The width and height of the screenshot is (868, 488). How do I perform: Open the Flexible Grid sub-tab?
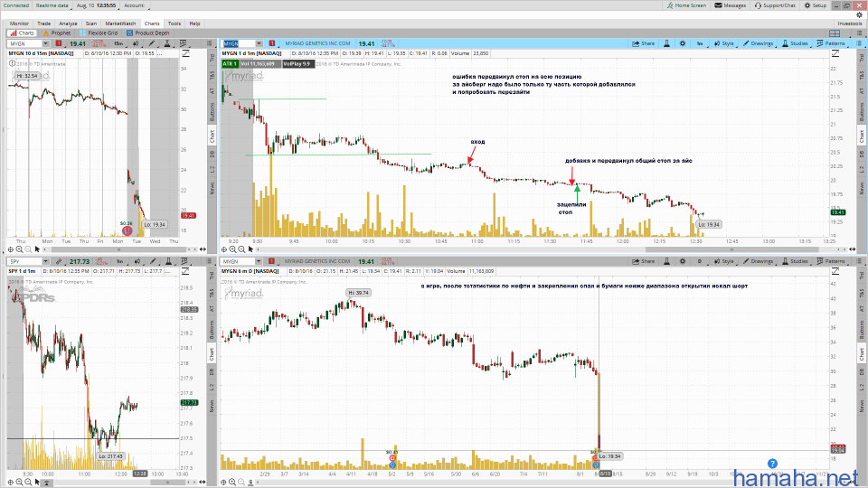pos(99,33)
